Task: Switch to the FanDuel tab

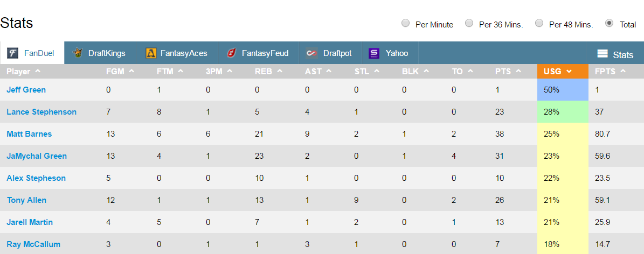Action: point(32,53)
